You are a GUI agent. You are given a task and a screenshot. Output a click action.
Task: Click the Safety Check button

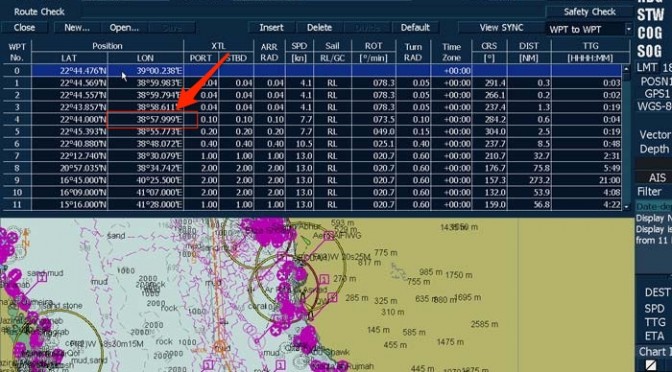pyautogui.click(x=589, y=12)
